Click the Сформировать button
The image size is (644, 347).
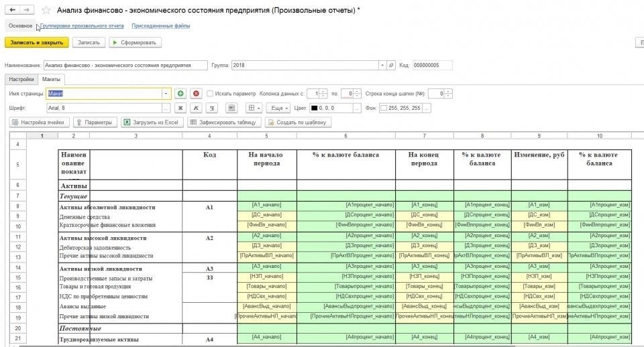point(135,42)
